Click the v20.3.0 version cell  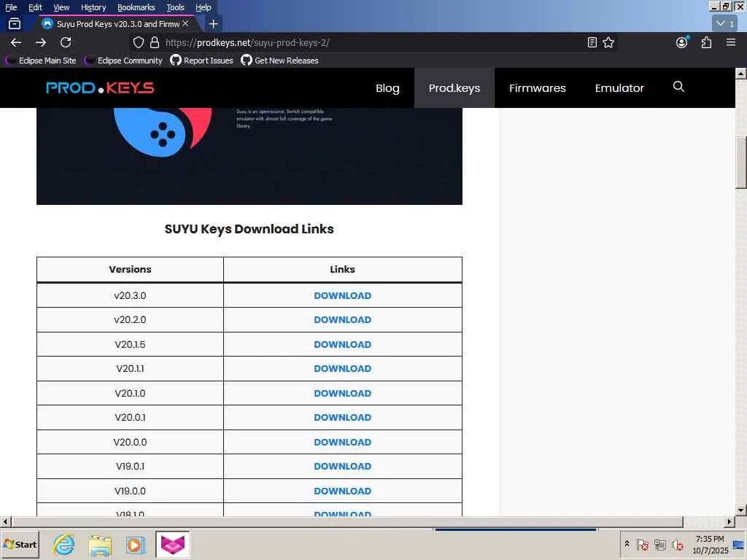130,295
